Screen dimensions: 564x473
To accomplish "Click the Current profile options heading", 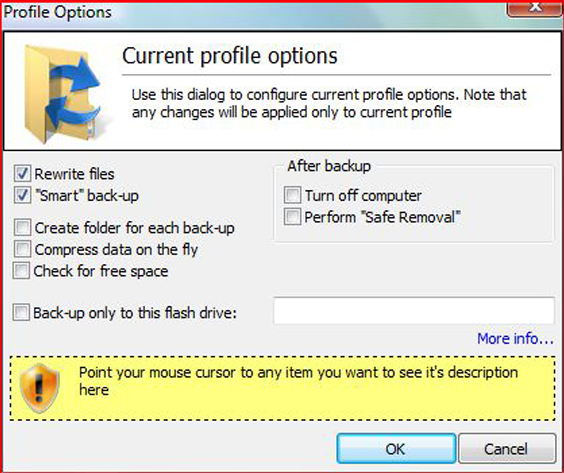I will tap(230, 56).
